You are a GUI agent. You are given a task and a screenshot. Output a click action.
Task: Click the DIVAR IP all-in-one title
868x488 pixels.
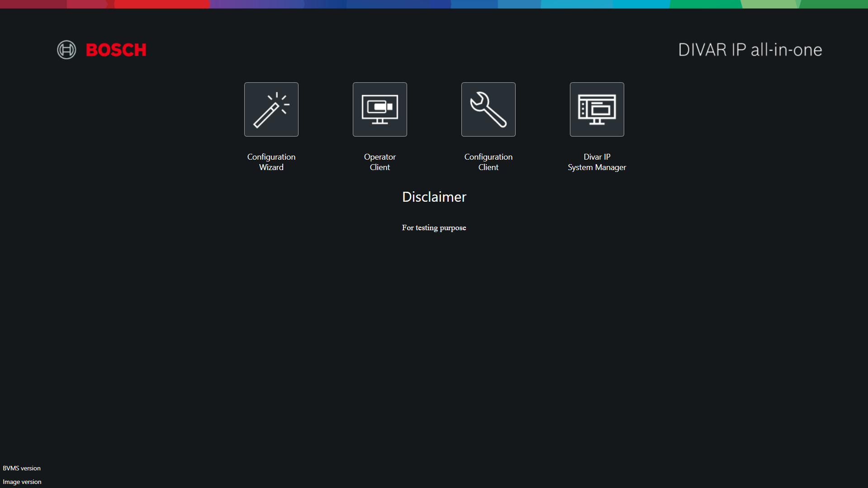[x=750, y=50]
